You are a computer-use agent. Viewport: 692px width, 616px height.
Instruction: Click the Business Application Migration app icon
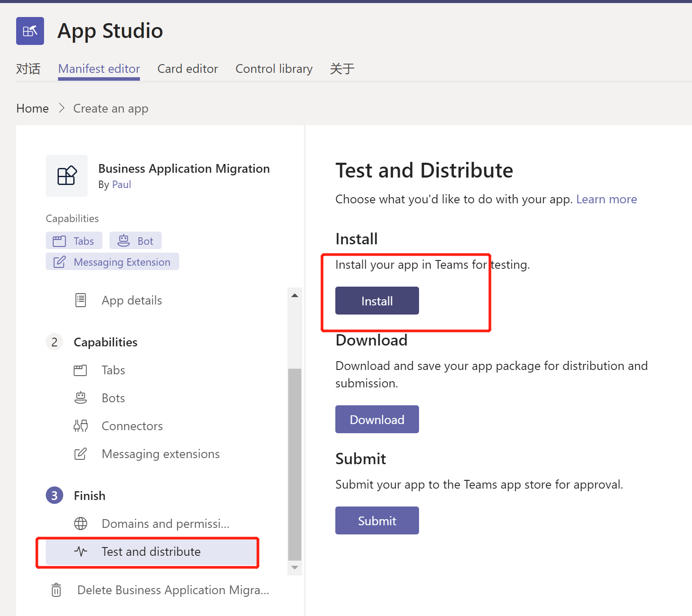pyautogui.click(x=67, y=176)
